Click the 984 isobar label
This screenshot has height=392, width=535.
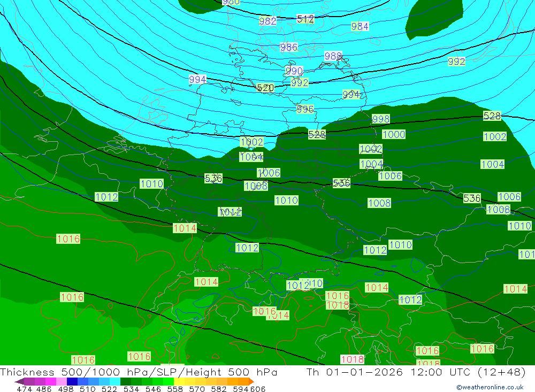coord(360,26)
